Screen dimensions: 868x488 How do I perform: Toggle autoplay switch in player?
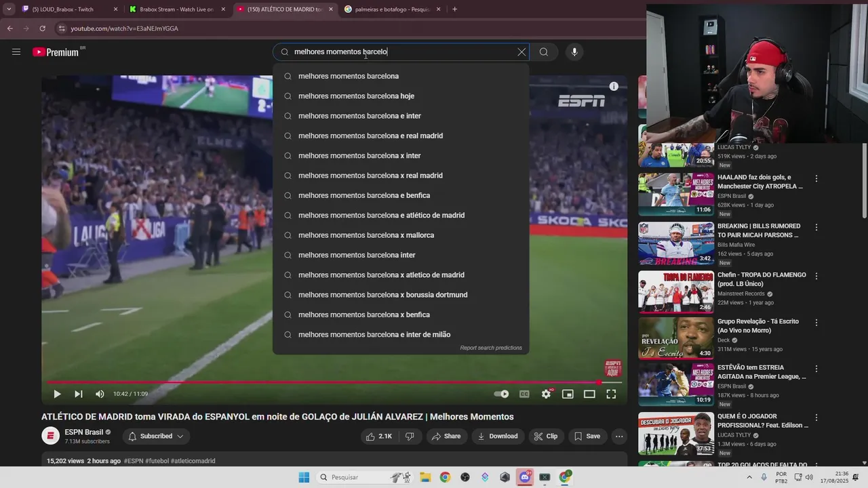501,394
